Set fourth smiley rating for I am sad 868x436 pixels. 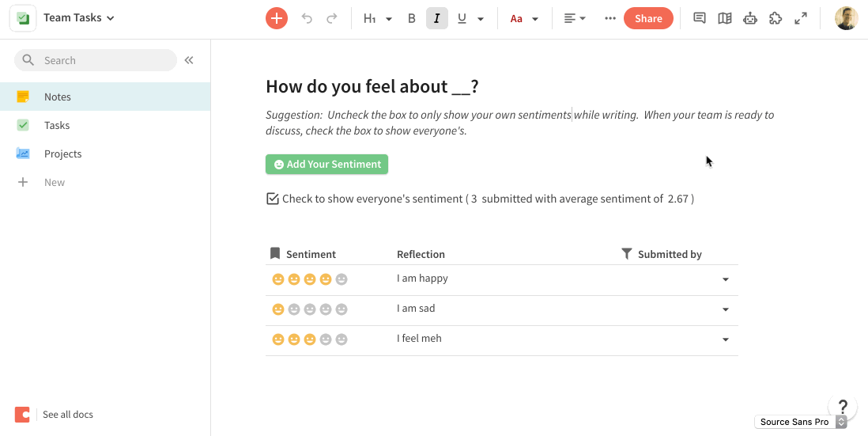[x=326, y=309]
